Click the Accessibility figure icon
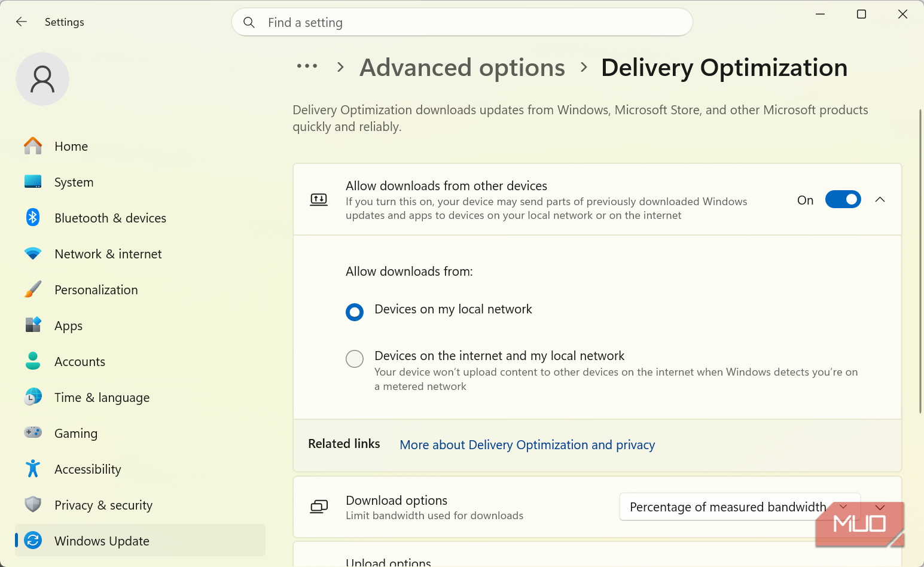 coord(33,469)
